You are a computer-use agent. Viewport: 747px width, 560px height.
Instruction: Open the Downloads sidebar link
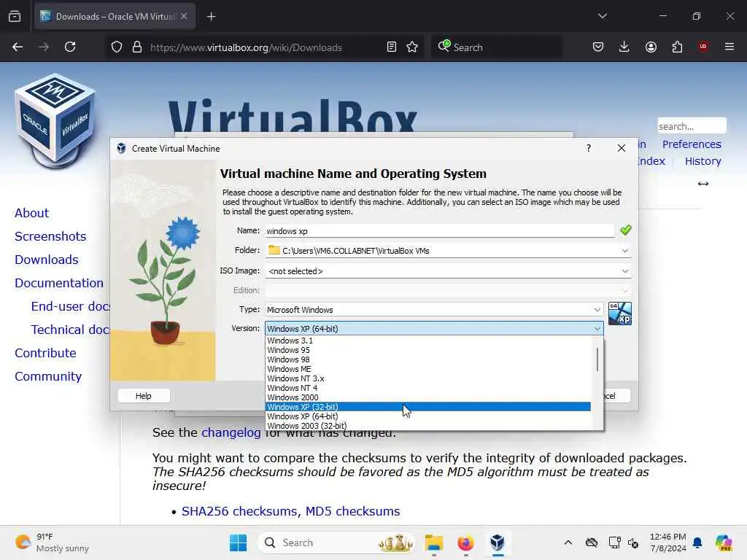46,260
